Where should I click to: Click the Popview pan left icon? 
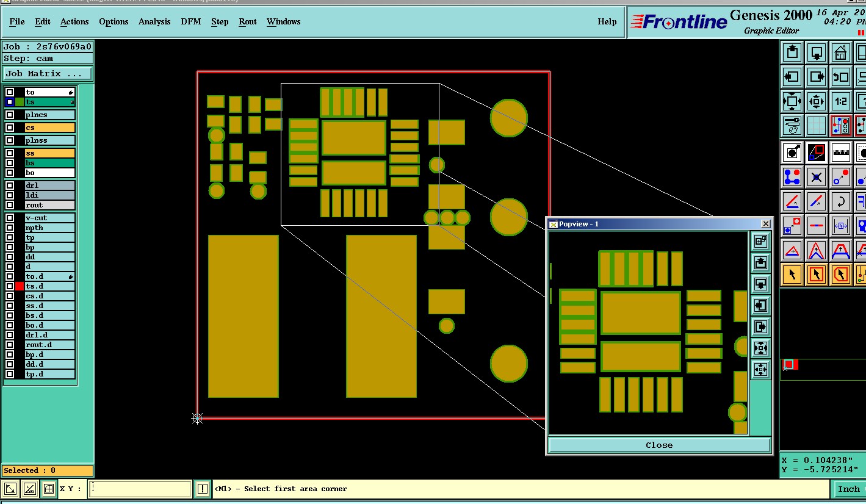760,305
